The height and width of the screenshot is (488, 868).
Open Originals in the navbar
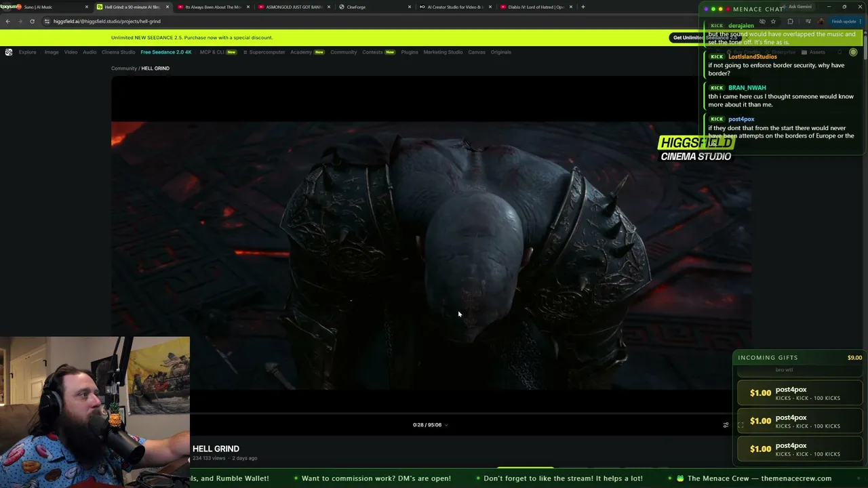point(501,52)
